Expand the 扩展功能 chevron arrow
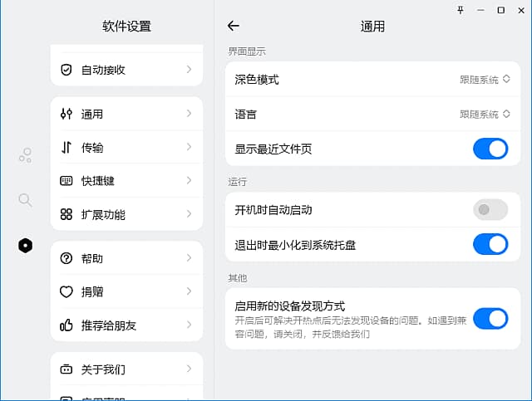 (x=190, y=214)
